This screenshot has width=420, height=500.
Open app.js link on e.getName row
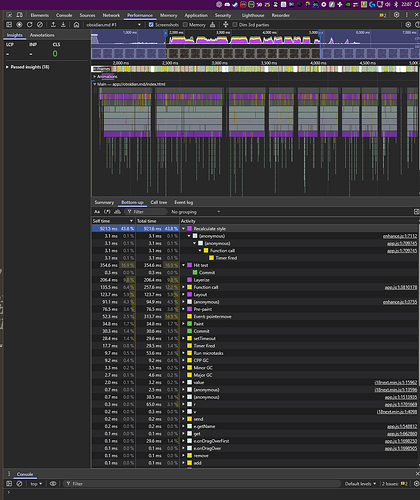tap(402, 426)
